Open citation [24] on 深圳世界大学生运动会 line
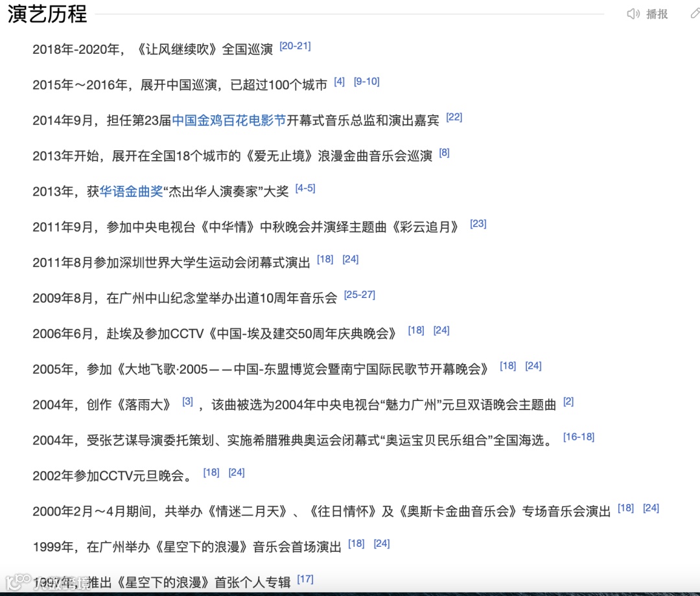700x596 pixels. (x=351, y=259)
